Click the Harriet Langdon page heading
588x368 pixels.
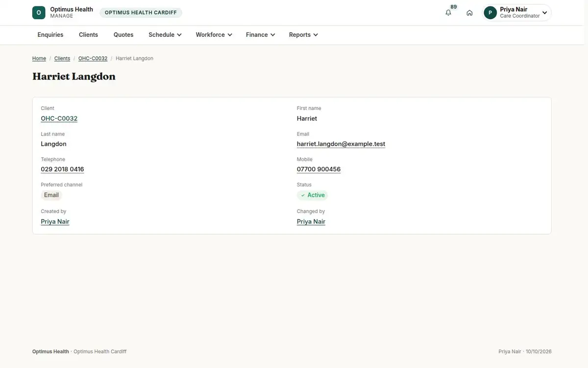tap(74, 77)
